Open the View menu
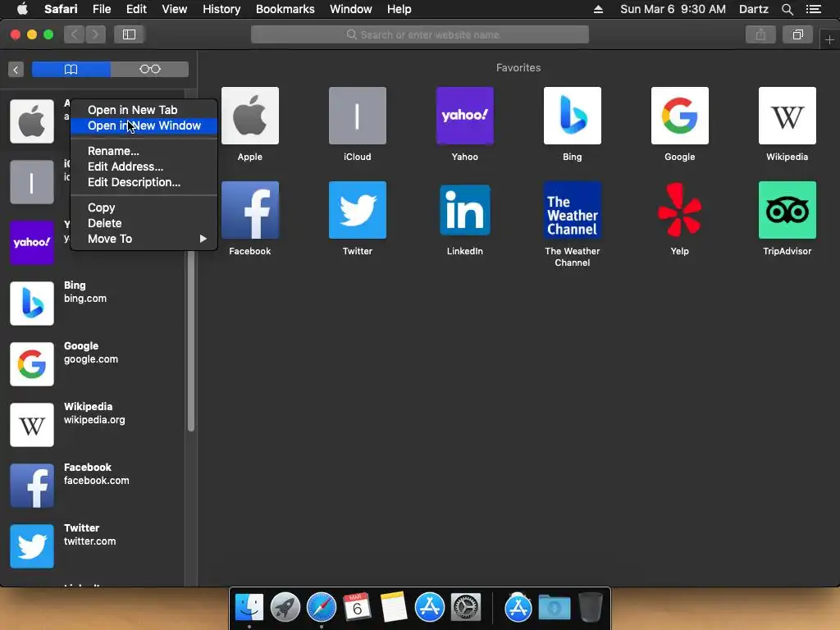Viewport: 840px width, 630px height. pyautogui.click(x=174, y=9)
